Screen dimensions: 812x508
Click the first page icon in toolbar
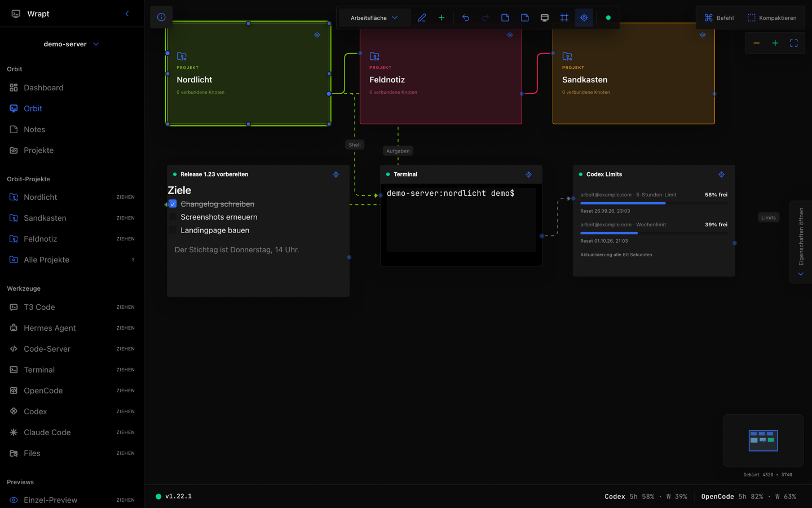pos(505,17)
